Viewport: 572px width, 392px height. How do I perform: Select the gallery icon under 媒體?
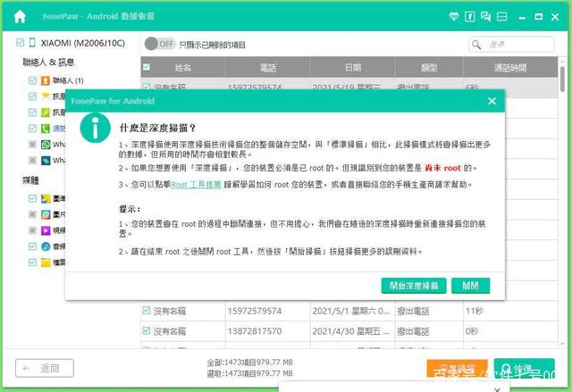[x=46, y=198]
